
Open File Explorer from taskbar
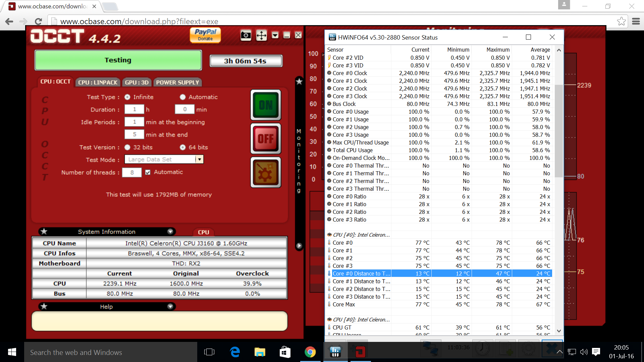coord(260,352)
